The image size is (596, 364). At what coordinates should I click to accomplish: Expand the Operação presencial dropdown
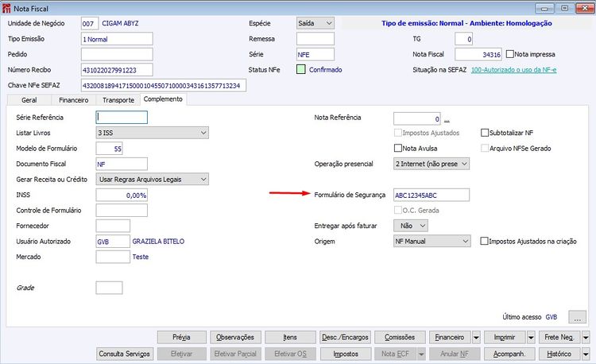pos(432,164)
